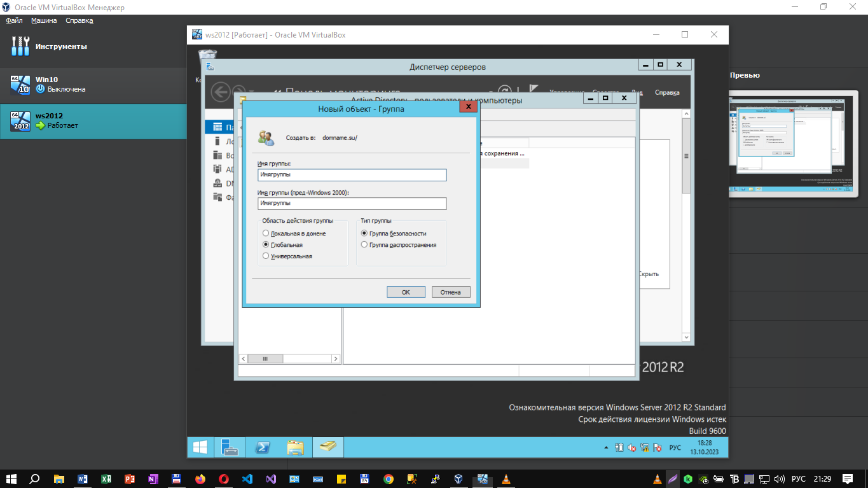
Task: Select the 'Глобальная' group scope radio button
Action: [266, 244]
